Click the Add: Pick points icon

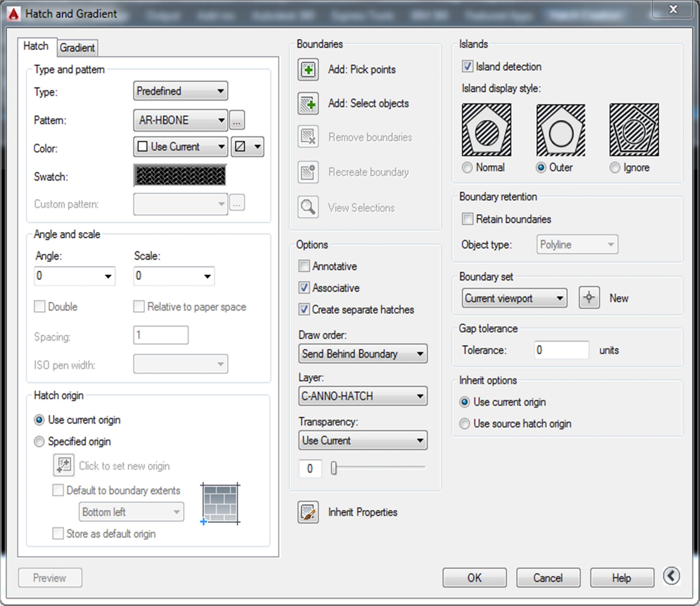[308, 70]
